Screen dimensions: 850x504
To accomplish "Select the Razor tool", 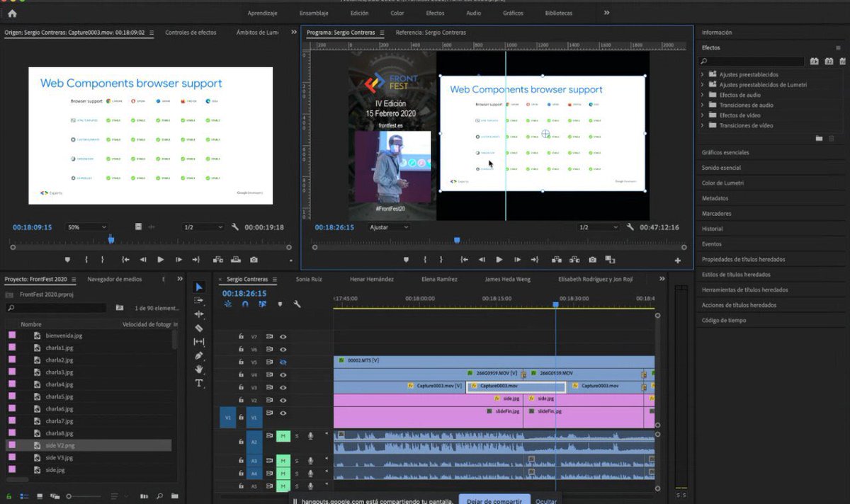I will click(199, 328).
